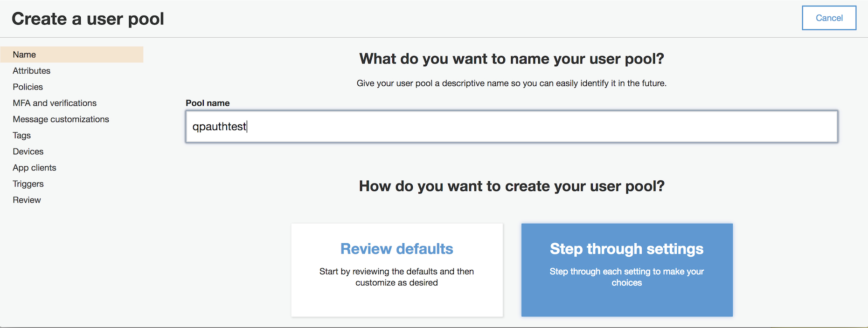The image size is (868, 328).
Task: Open the Attributes step
Action: tap(32, 71)
